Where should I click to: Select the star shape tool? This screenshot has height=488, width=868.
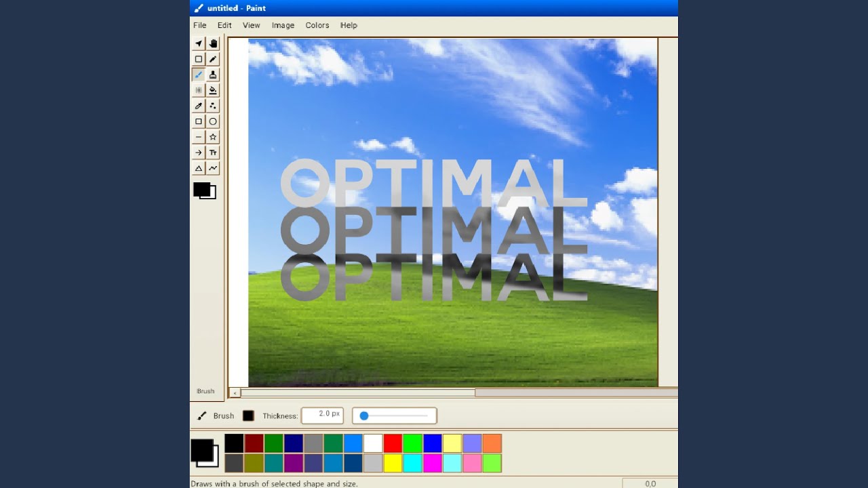point(213,137)
